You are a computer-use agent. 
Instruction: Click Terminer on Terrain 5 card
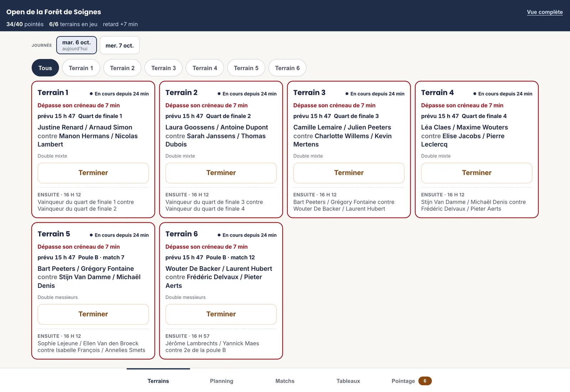coord(93,314)
